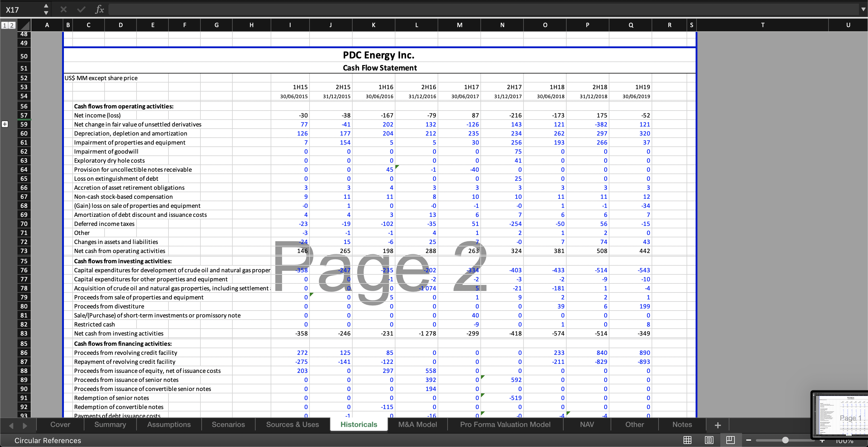Switch to the Other sheet tab
This screenshot has height=447, width=868.
634,424
